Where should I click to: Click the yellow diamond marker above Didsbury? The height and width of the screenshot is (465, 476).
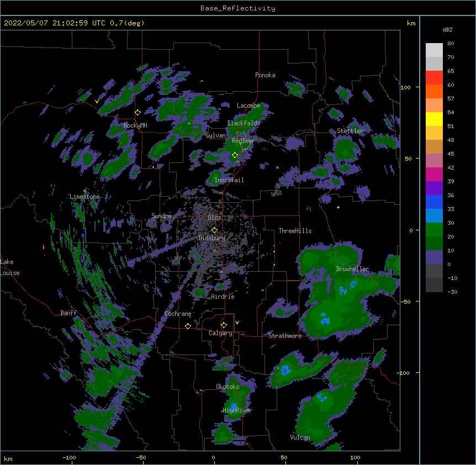214,230
